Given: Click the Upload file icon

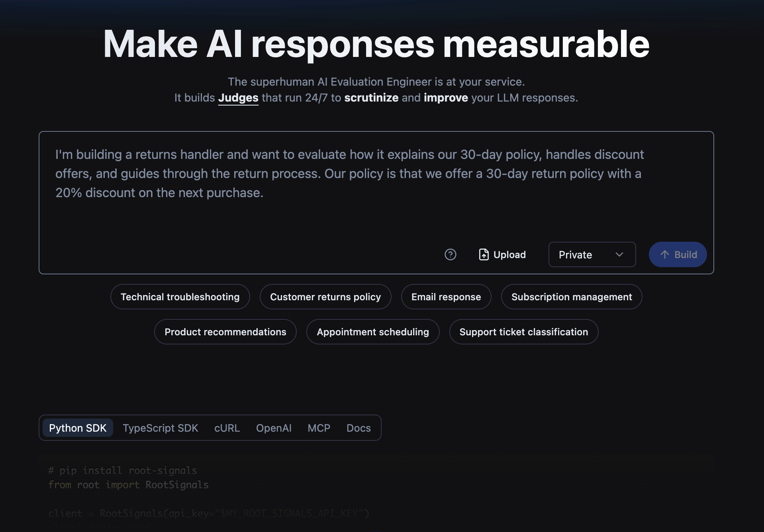Looking at the screenshot, I should pyautogui.click(x=484, y=254).
